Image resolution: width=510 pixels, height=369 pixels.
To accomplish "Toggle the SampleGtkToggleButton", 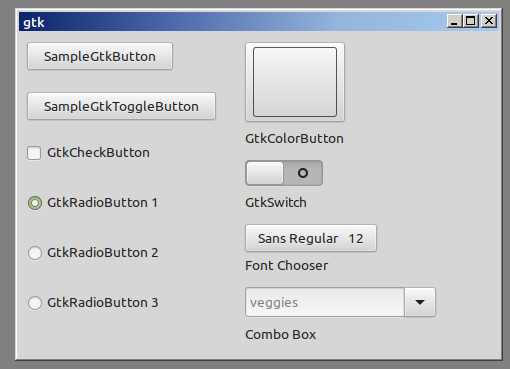I will tap(121, 106).
